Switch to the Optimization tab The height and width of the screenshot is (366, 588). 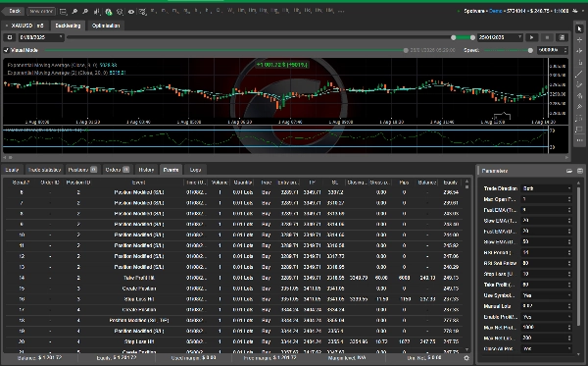pos(106,26)
